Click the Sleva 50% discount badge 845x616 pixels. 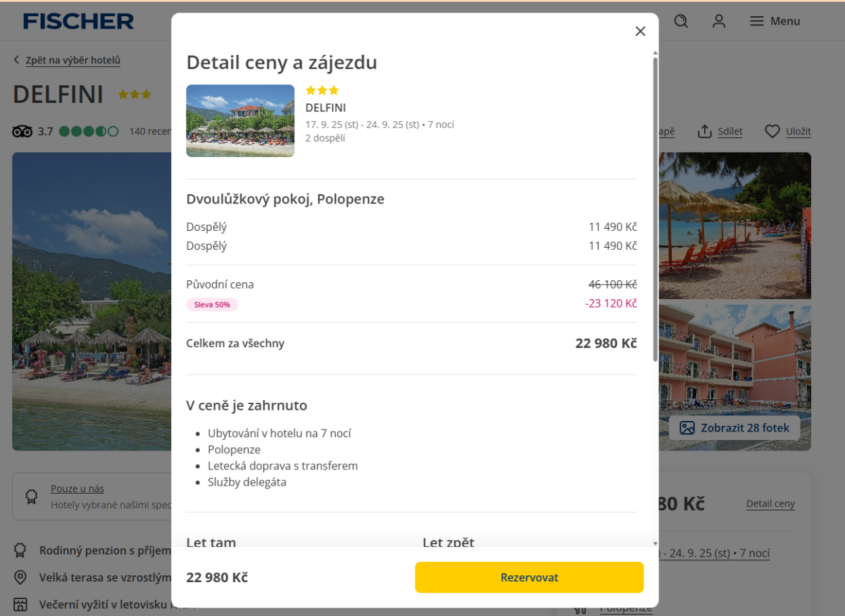tap(213, 305)
